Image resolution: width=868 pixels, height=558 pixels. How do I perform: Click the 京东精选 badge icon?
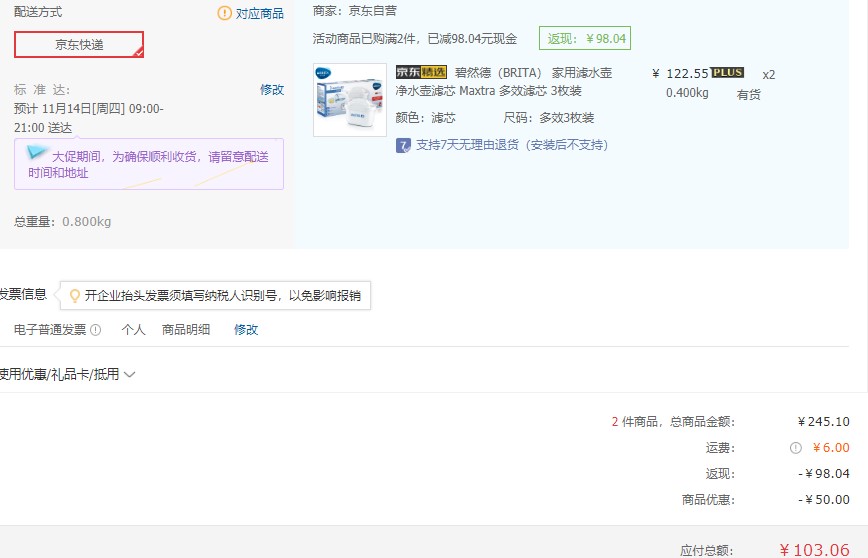tap(421, 73)
